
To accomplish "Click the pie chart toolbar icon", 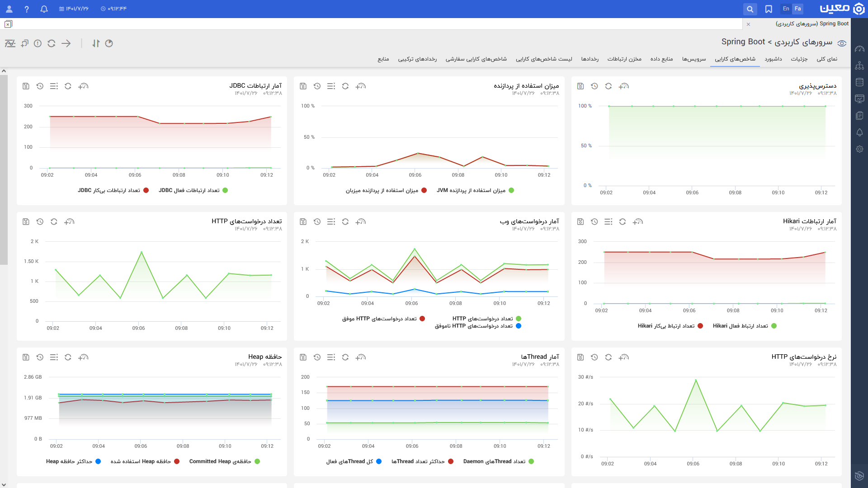I will (x=109, y=43).
